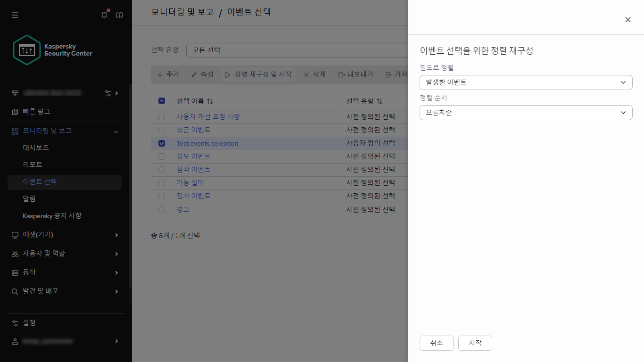Open the 오름차순 sort order dropdown
Screen dimensions: 644x362
526,113
